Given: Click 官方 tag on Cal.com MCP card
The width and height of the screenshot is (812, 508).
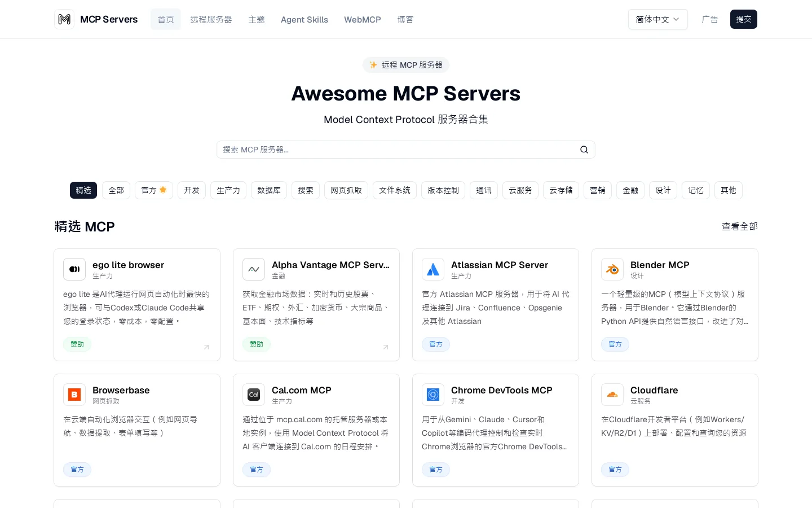Looking at the screenshot, I should coord(257,470).
